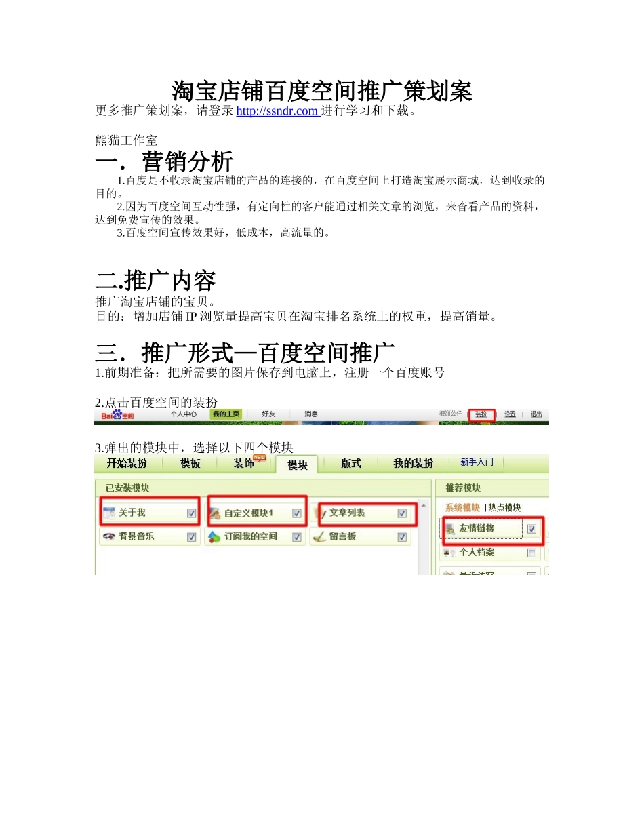
Task: Click the 个人档案 module icon
Action: 449,553
